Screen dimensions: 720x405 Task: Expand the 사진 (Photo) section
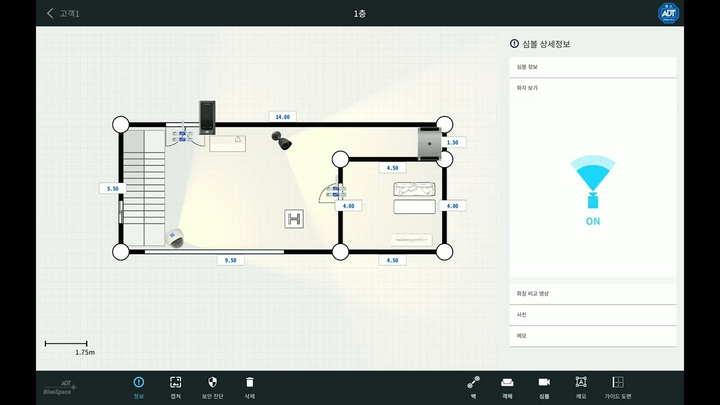[593, 314]
